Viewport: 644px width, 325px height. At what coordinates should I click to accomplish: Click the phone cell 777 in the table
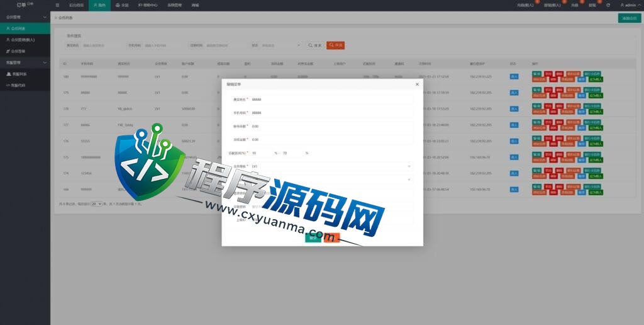(x=84, y=109)
